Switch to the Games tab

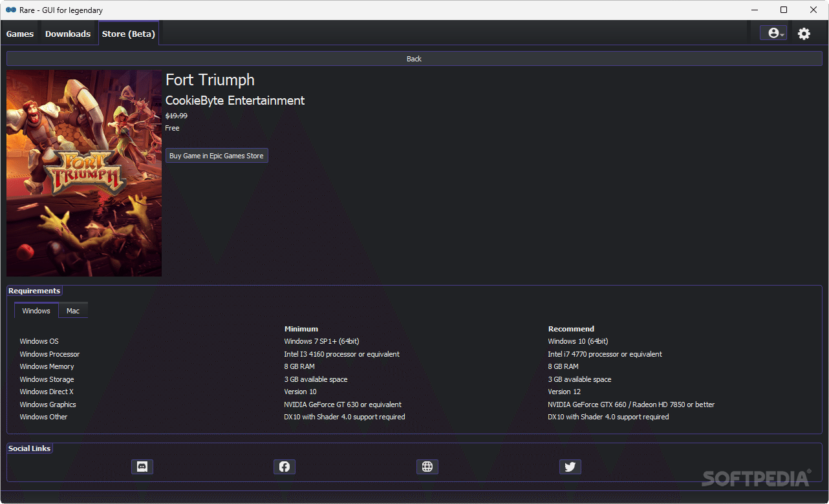[x=20, y=34]
